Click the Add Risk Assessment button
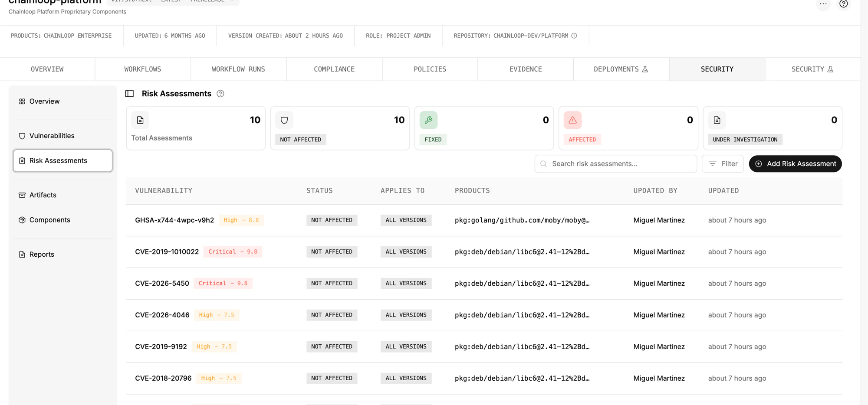This screenshot has width=868, height=405. point(795,164)
